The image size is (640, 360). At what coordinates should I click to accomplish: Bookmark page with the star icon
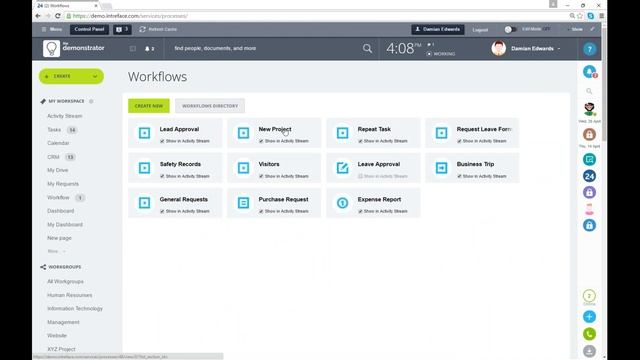tap(580, 16)
